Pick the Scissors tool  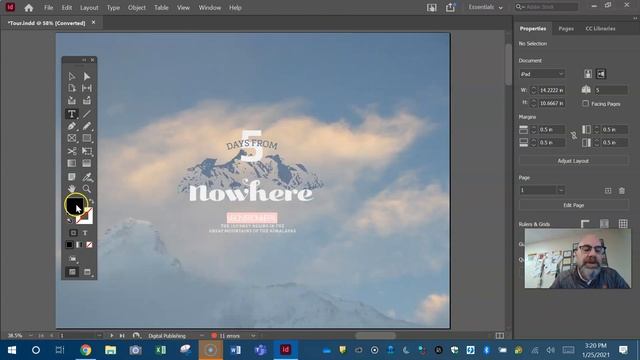[x=72, y=151]
